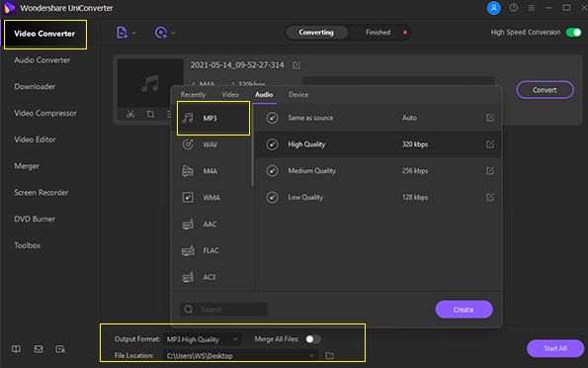This screenshot has height=368, width=588.
Task: Edit the High Quality preset settings
Action: pyautogui.click(x=490, y=144)
